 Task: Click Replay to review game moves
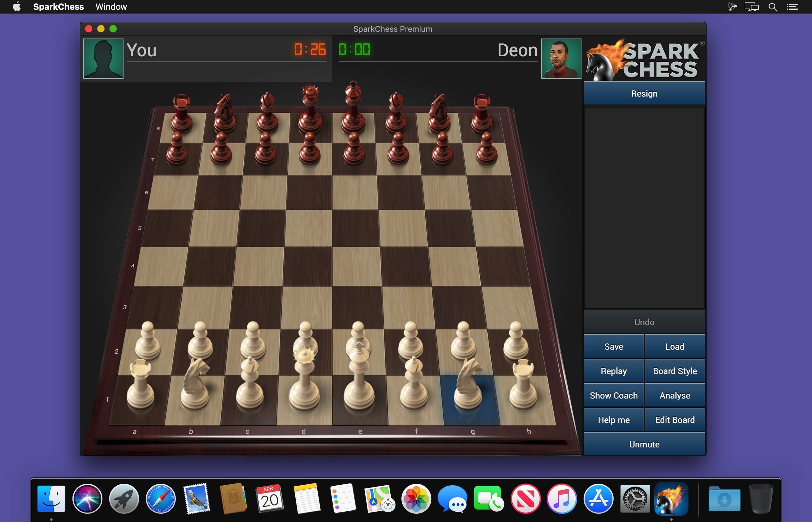[614, 370]
